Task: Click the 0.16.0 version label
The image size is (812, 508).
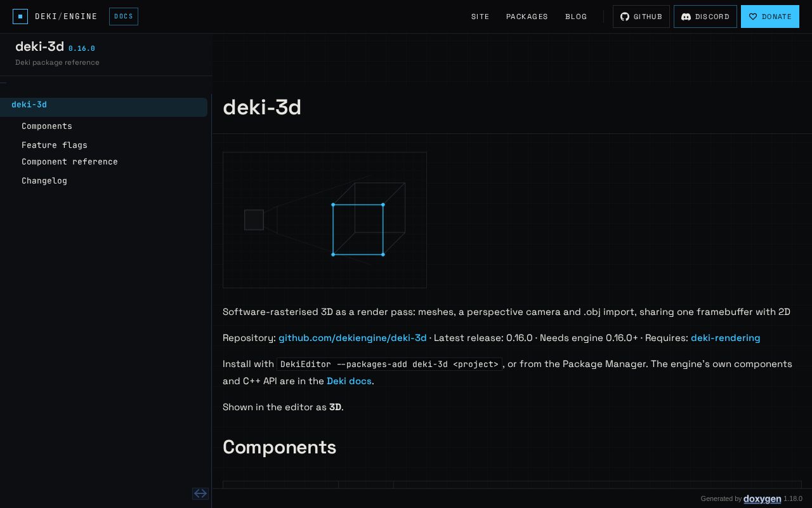Action: (82, 48)
